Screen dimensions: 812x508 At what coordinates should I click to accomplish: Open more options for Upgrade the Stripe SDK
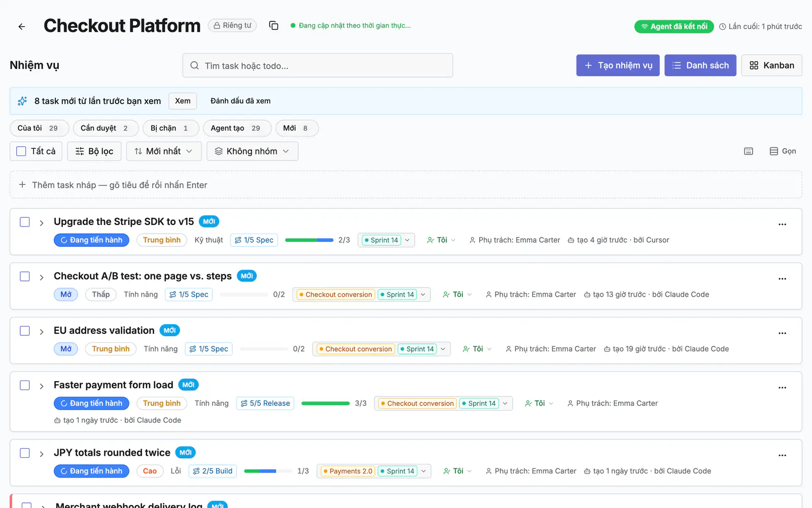tap(782, 224)
